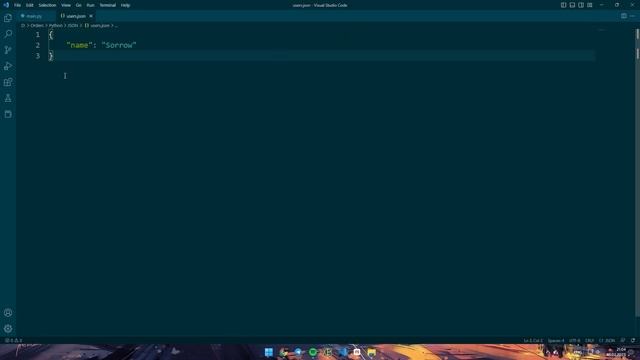Click the errors and warnings status indicator
The height and width of the screenshot is (360, 640).
point(13,340)
